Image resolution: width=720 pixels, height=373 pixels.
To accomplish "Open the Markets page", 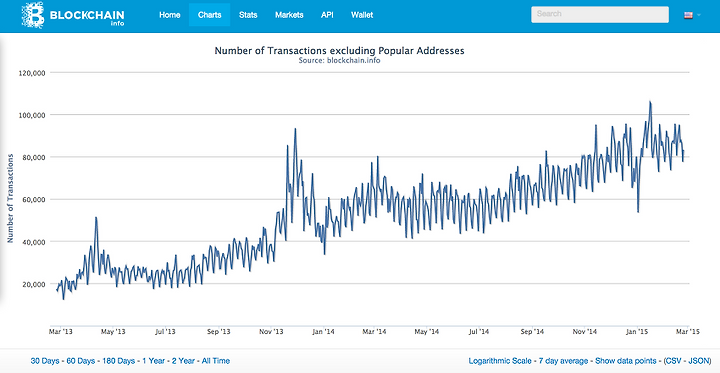I will 289,15.
